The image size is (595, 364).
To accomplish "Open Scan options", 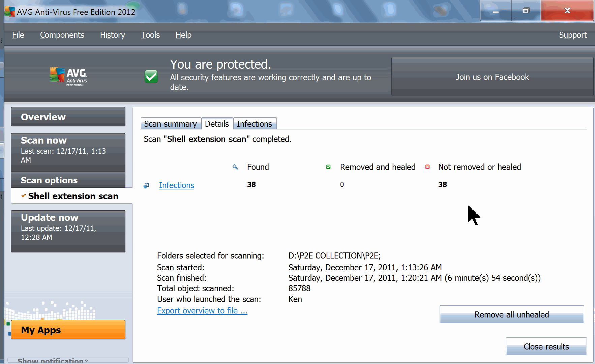I will point(68,180).
